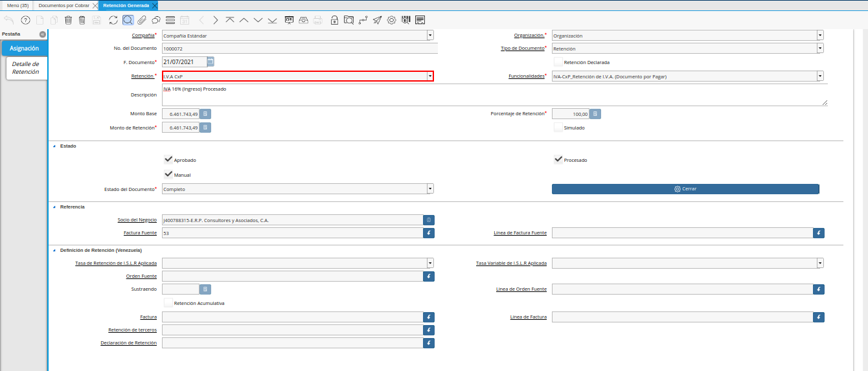The image size is (868, 371).
Task: Click the No. del Documento field
Action: pyautogui.click(x=299, y=49)
